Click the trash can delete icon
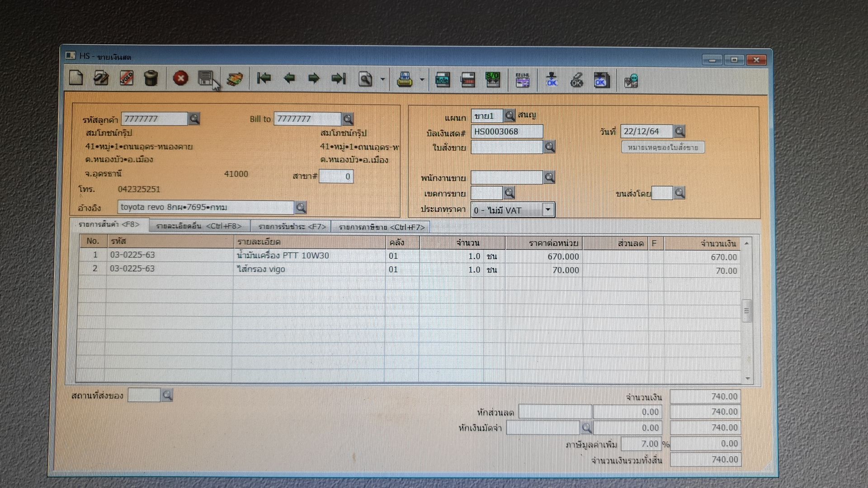The width and height of the screenshot is (868, 488). [x=151, y=79]
